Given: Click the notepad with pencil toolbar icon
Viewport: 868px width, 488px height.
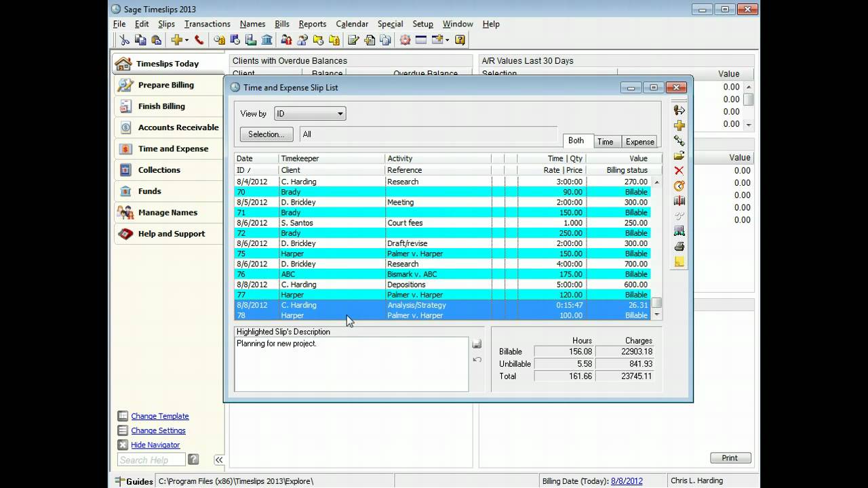Looking at the screenshot, I should click(x=353, y=40).
